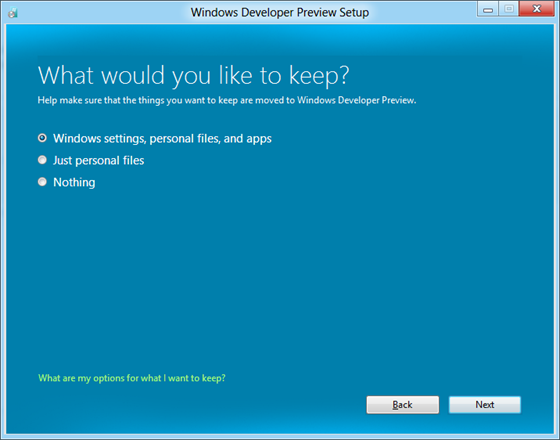Click the greyed-out maximize window icon
This screenshot has width=560, height=440.
pyautogui.click(x=509, y=9)
